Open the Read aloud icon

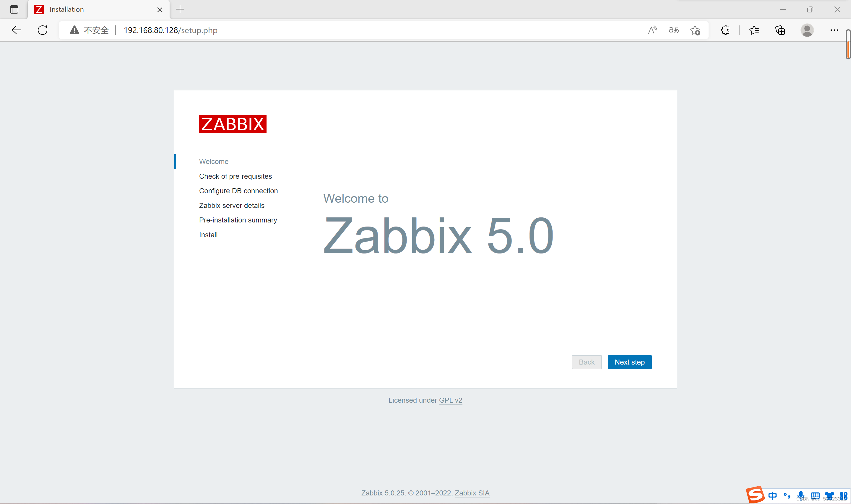(652, 30)
